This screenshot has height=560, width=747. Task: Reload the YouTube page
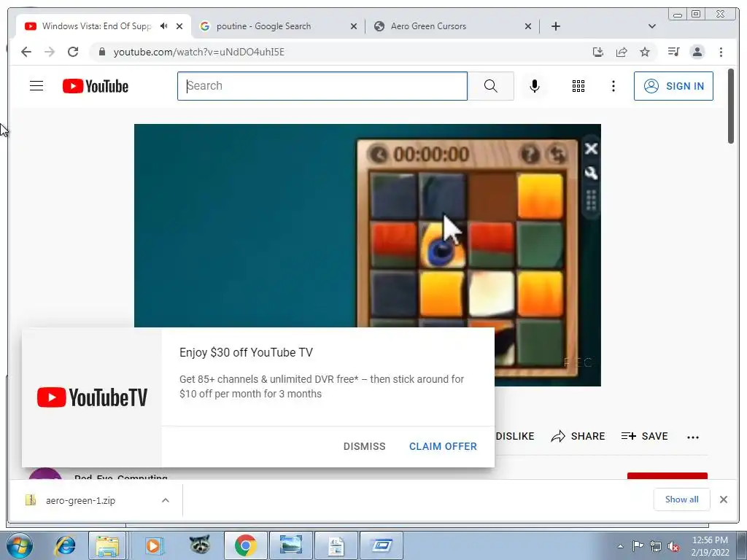point(73,52)
